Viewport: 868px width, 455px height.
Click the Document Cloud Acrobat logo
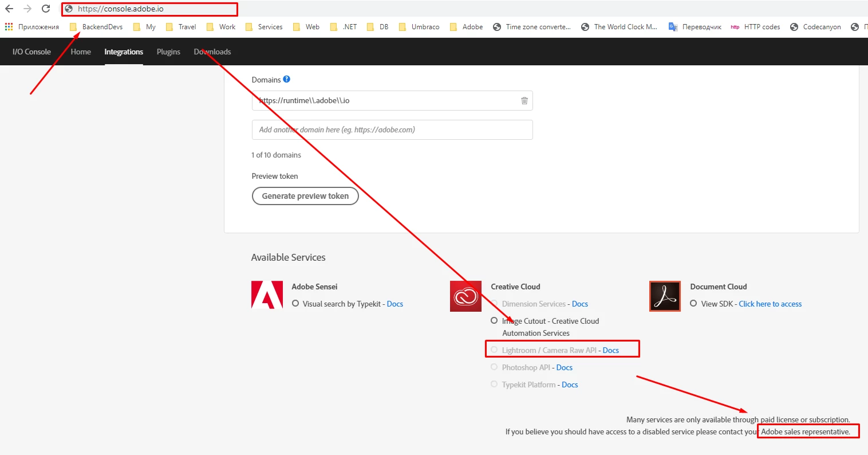(x=665, y=296)
